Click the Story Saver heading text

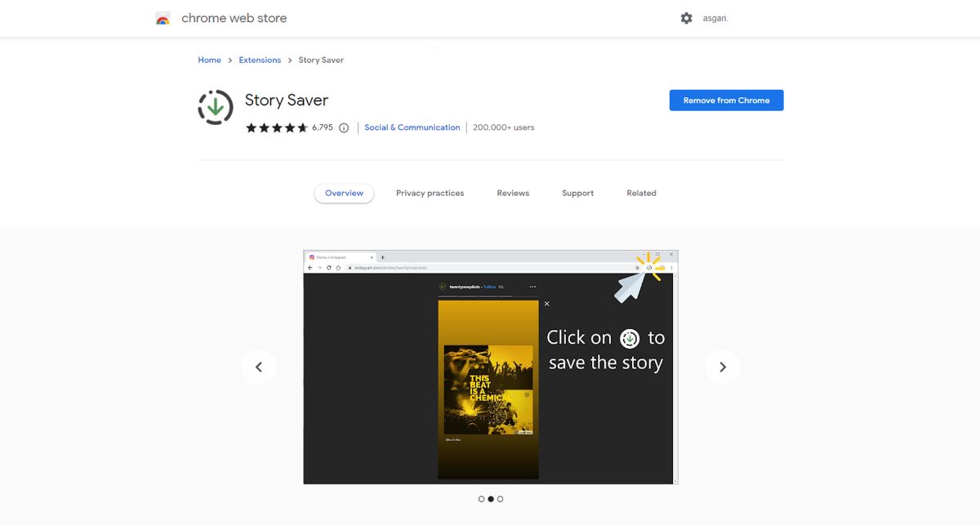[287, 100]
